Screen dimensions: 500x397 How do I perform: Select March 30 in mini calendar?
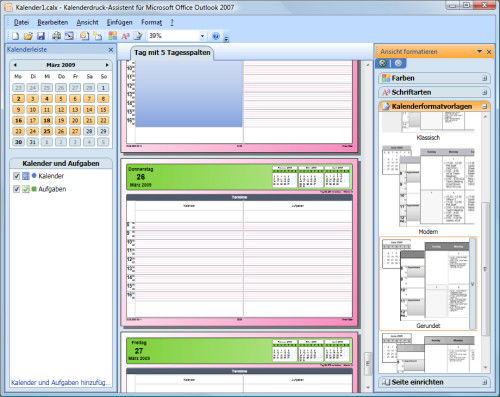tap(19, 142)
